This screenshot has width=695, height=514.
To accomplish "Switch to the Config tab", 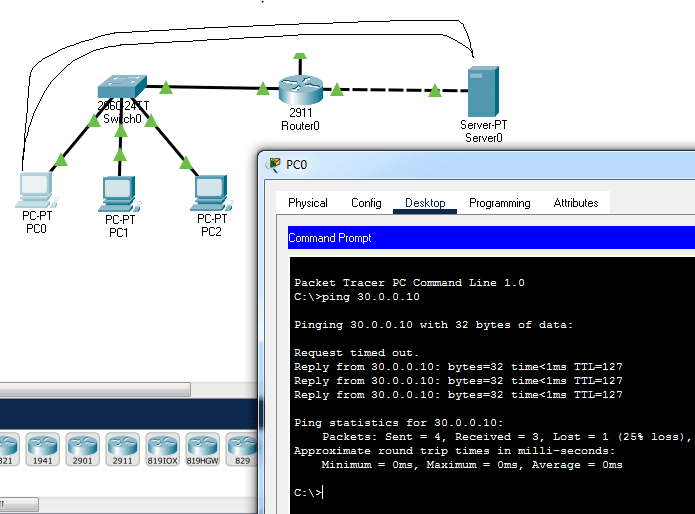I will pos(366,203).
